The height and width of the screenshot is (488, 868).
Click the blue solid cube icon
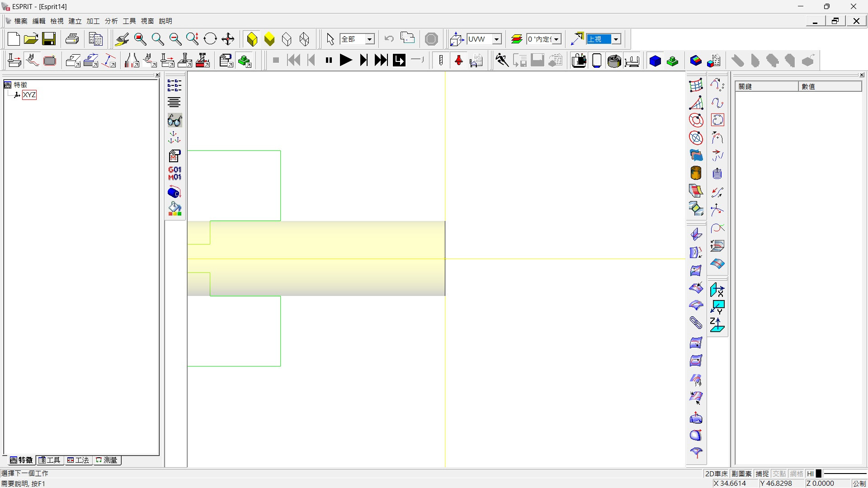pyautogui.click(x=655, y=61)
